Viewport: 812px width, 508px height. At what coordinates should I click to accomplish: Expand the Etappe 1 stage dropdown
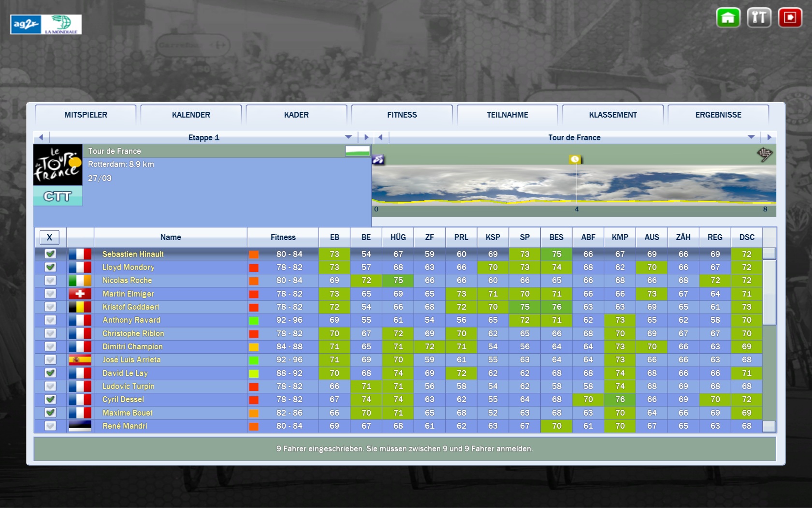[348, 137]
